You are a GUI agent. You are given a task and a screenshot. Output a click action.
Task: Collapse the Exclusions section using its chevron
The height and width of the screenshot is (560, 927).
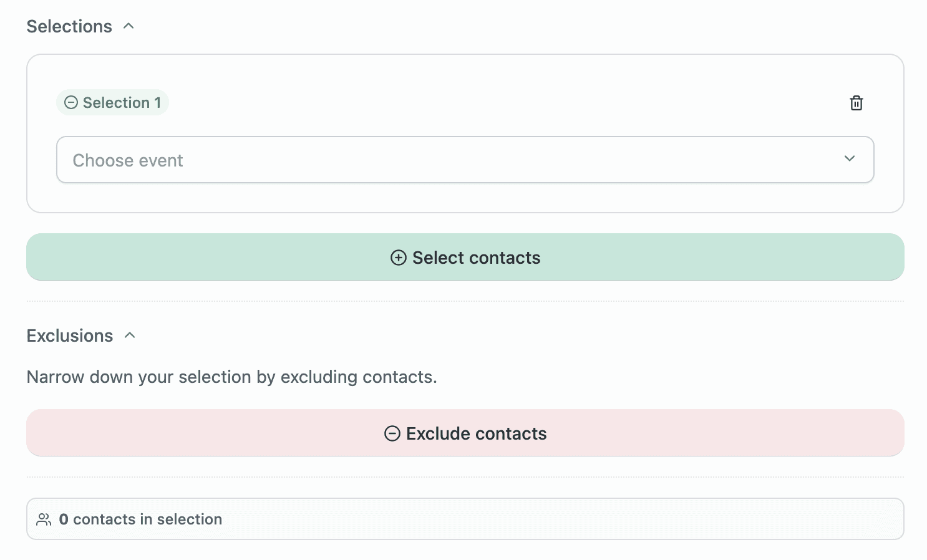pyautogui.click(x=130, y=336)
